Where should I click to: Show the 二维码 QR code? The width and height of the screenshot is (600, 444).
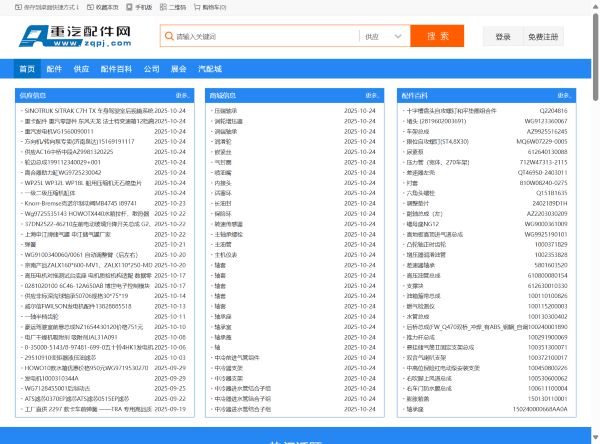click(163, 5)
